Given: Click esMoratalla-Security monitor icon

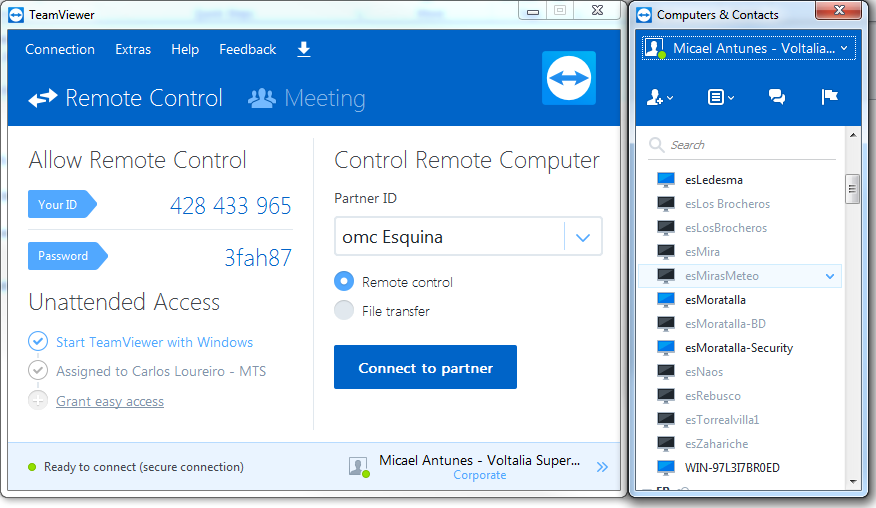Looking at the screenshot, I should pyautogui.click(x=666, y=348).
